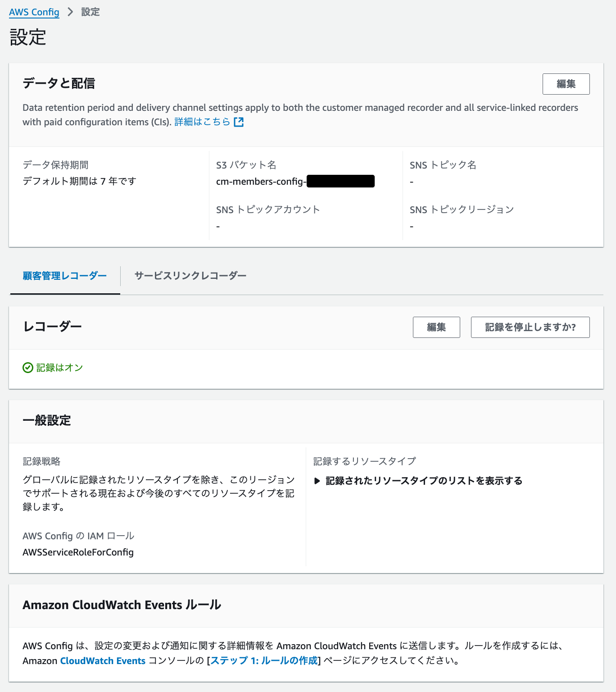This screenshot has height=692, width=616.
Task: Follow the AWS Config breadcrumb link
Action: coord(33,12)
